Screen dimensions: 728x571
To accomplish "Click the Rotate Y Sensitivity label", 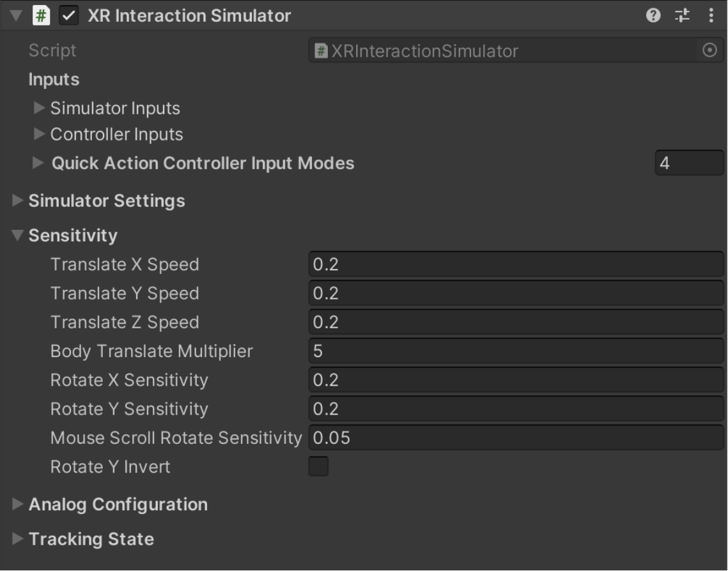I will [x=129, y=409].
